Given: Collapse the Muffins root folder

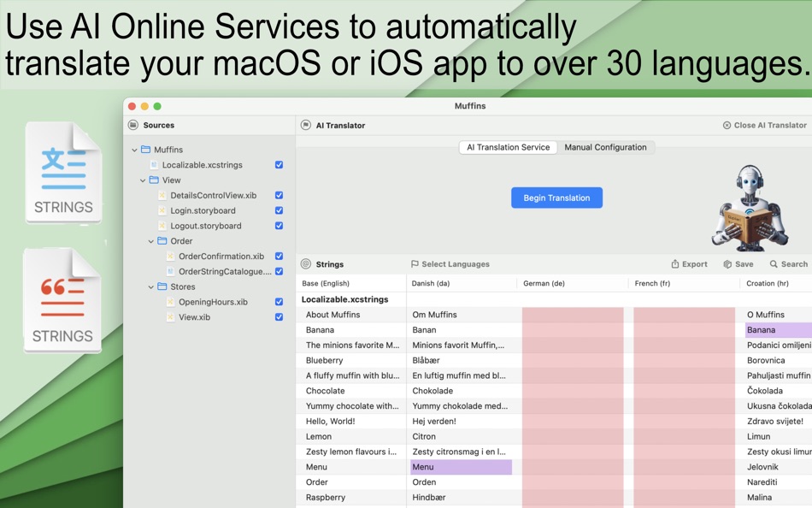Looking at the screenshot, I should tap(134, 150).
